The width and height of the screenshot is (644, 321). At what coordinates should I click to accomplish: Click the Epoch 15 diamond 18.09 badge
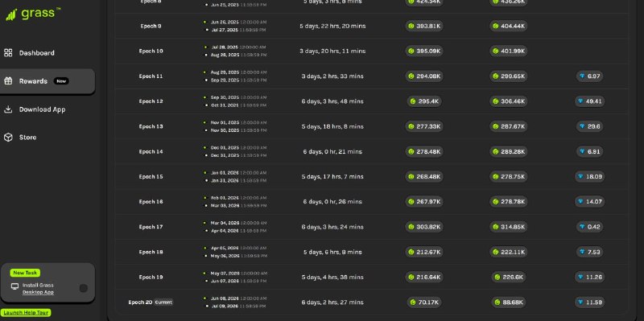coord(589,176)
